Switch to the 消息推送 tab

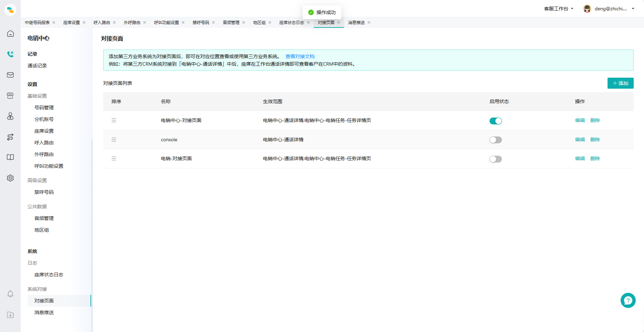click(x=356, y=22)
